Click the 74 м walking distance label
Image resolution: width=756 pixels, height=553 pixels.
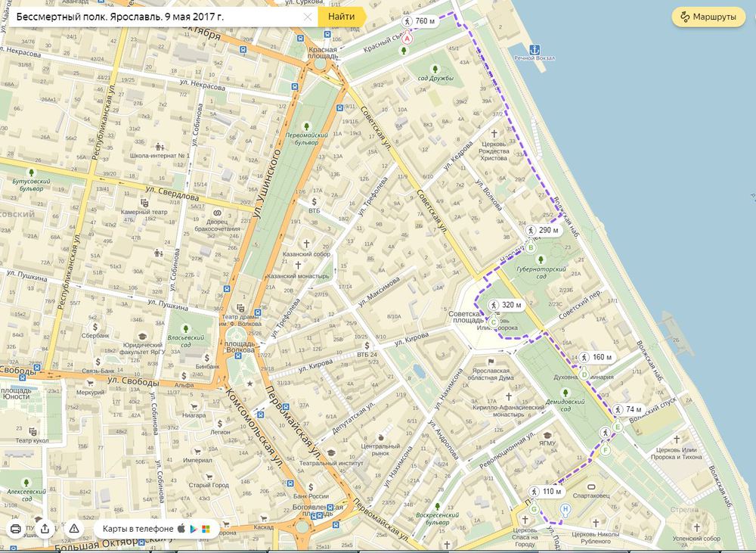click(x=628, y=409)
